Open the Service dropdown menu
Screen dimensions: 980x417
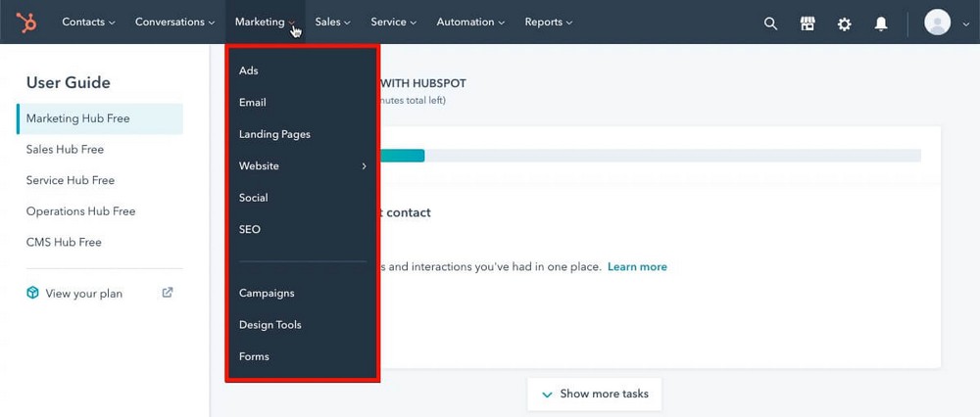tap(393, 22)
